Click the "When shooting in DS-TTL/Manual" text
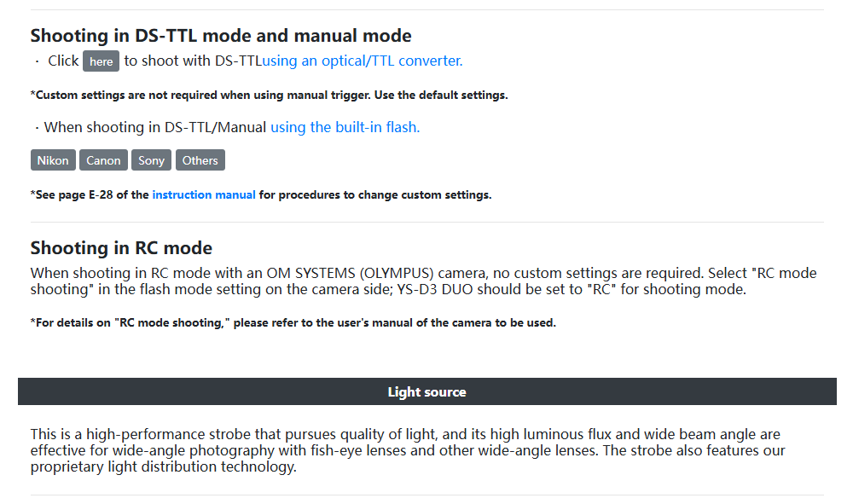 pyautogui.click(x=155, y=127)
